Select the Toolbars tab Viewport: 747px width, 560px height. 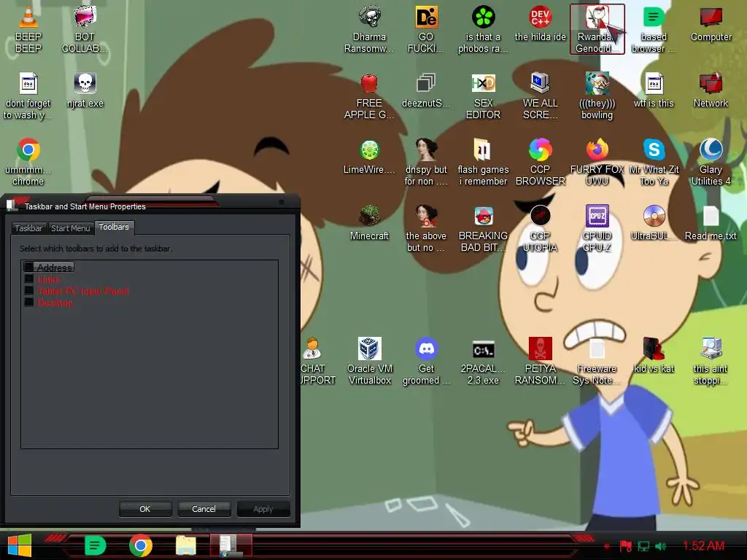(114, 227)
